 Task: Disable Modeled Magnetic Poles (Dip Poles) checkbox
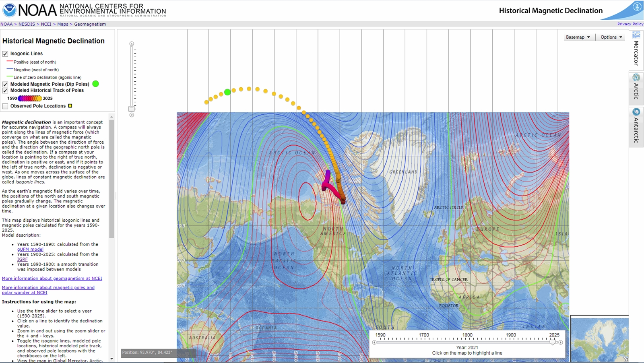click(5, 84)
